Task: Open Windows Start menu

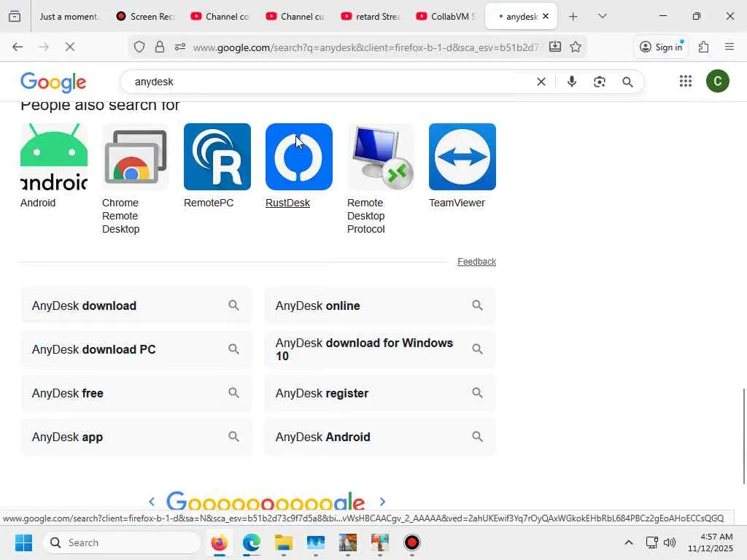Action: pos(23,542)
